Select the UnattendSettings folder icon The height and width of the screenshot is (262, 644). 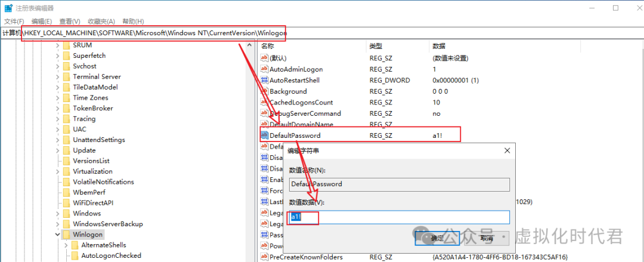(67, 140)
